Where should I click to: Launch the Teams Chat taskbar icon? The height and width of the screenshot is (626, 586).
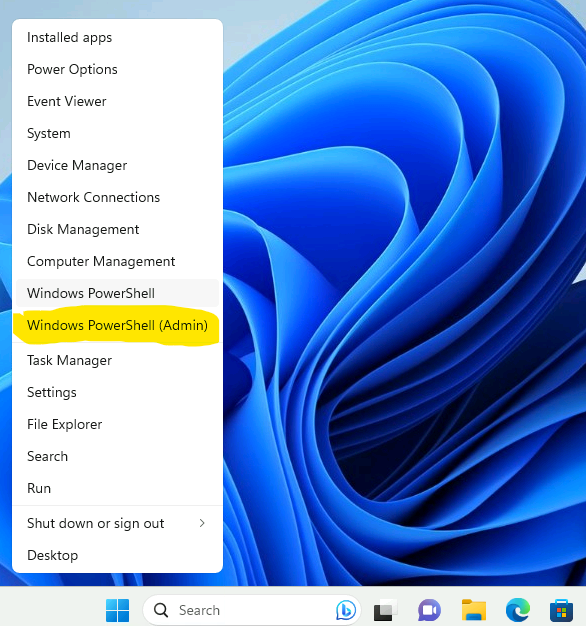[429, 610]
